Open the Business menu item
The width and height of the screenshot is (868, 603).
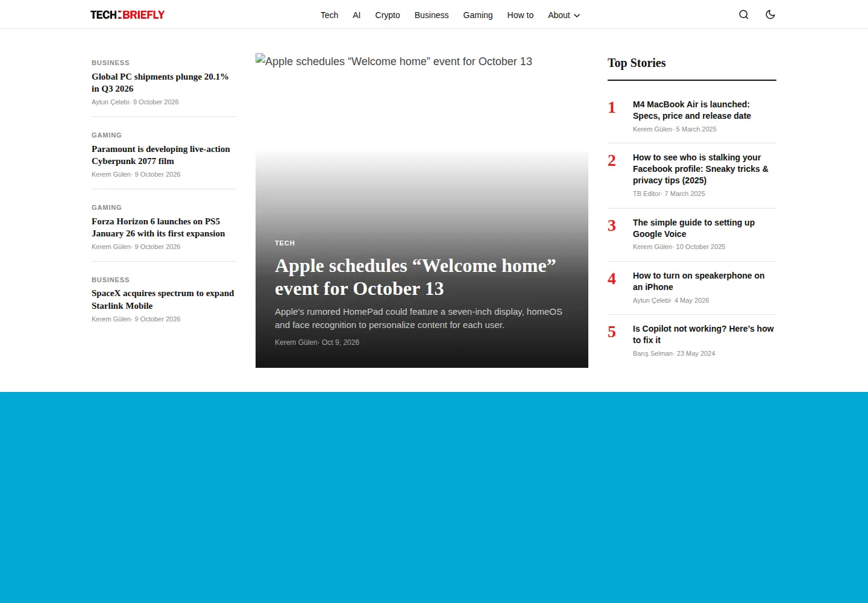[x=432, y=15]
